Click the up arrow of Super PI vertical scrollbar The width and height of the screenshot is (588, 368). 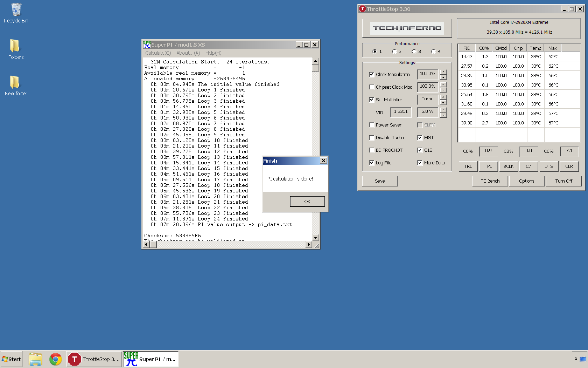tap(315, 61)
